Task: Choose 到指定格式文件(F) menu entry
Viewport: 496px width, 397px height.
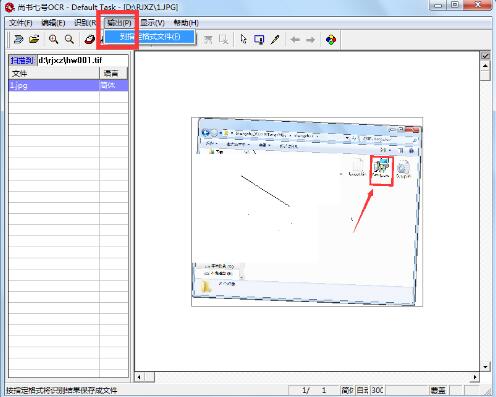Action: point(150,37)
